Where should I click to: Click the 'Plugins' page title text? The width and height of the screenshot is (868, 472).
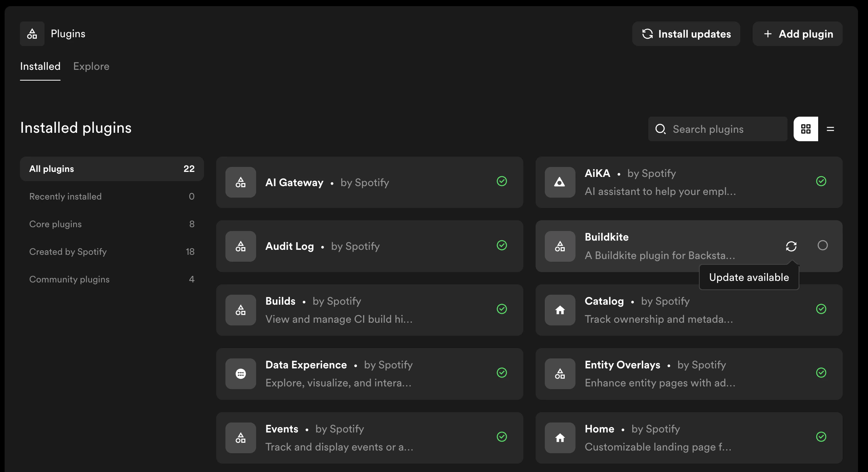coord(68,34)
